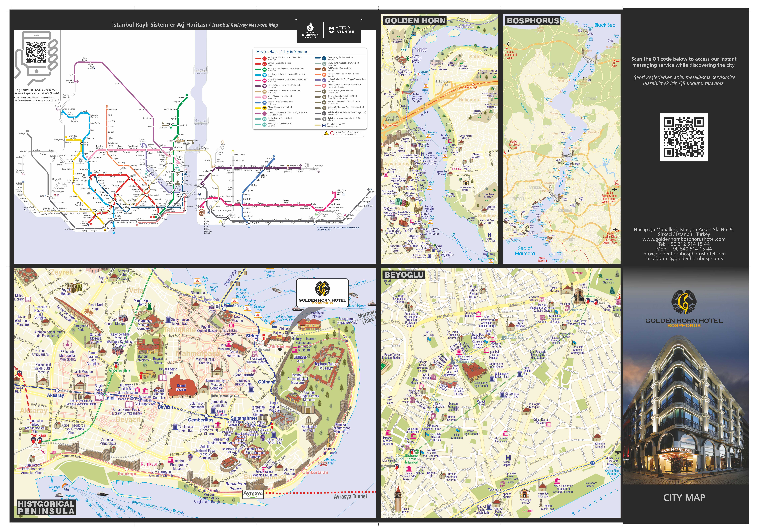Click the Metrobüs bus icon in the legend
757x532 pixels.
[x=324, y=125]
